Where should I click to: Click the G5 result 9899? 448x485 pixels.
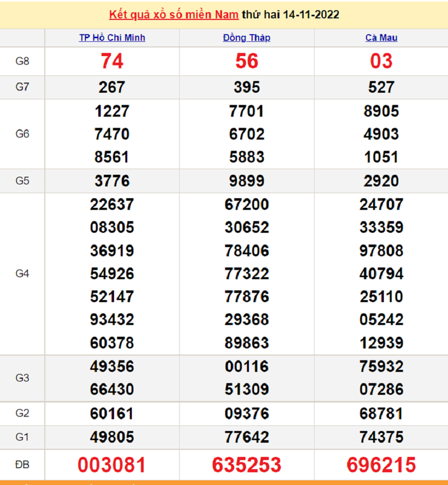[246, 181]
